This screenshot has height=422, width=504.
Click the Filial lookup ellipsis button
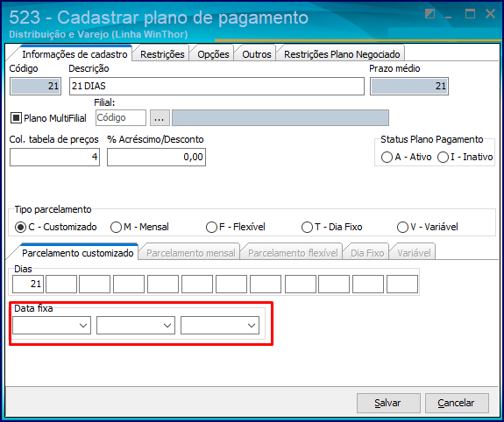[x=160, y=118]
